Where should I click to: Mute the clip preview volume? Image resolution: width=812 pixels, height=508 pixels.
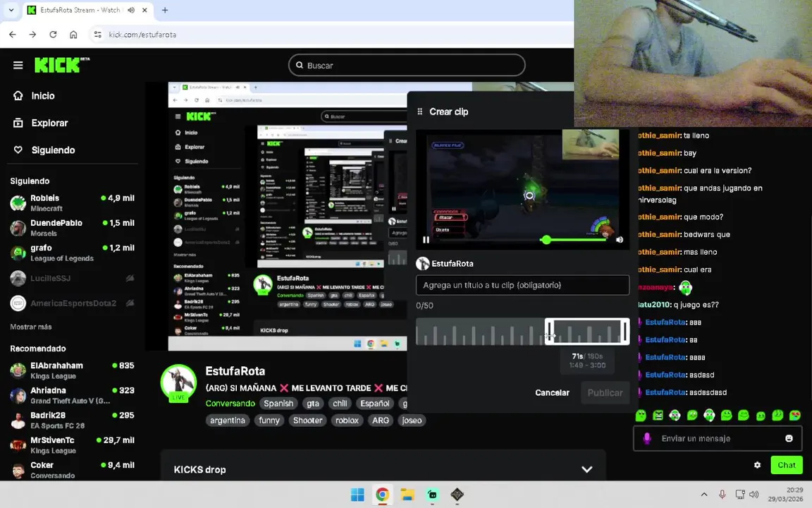620,239
